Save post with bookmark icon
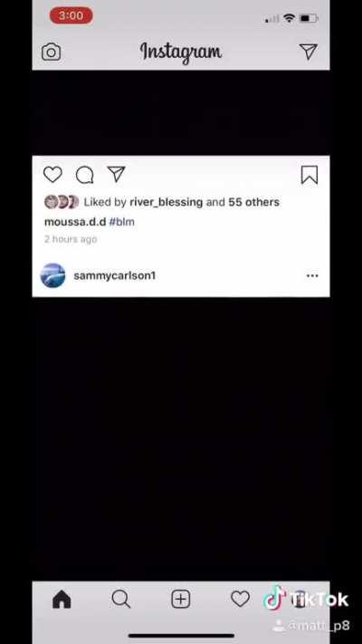Image resolution: width=362 pixels, height=644 pixels. (310, 175)
